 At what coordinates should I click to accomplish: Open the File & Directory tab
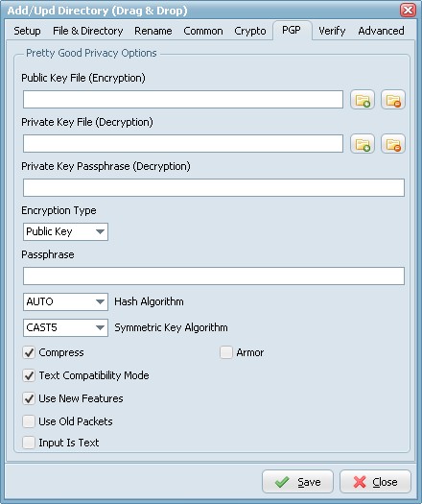coord(88,31)
